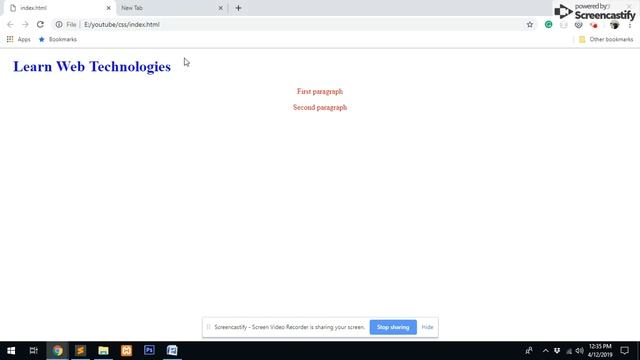This screenshot has height=360, width=640.
Task: Click the Learn Web Technologies heading
Action: click(92, 67)
